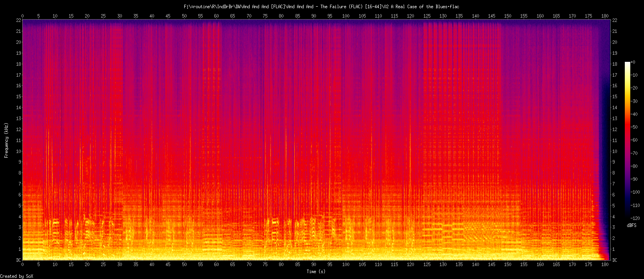Click "22" on the right frequency axis
Image resolution: width=644 pixels, height=279 pixels.
[615, 20]
